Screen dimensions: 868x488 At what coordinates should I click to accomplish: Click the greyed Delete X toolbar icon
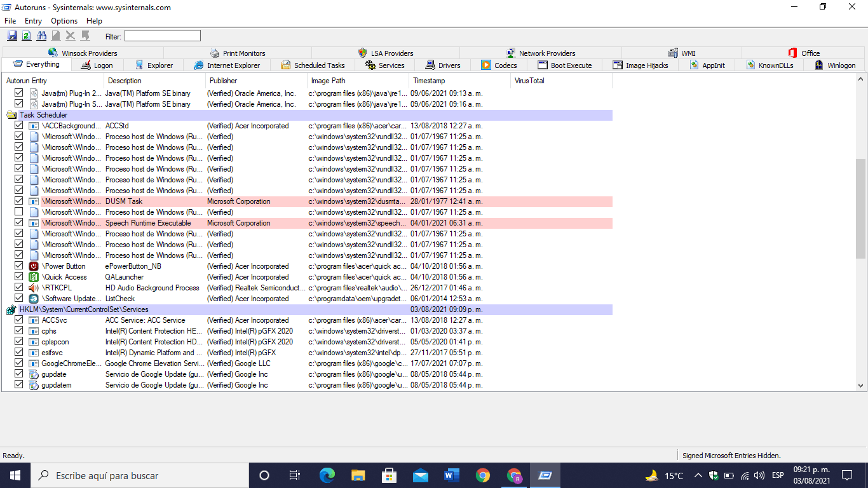(x=71, y=36)
